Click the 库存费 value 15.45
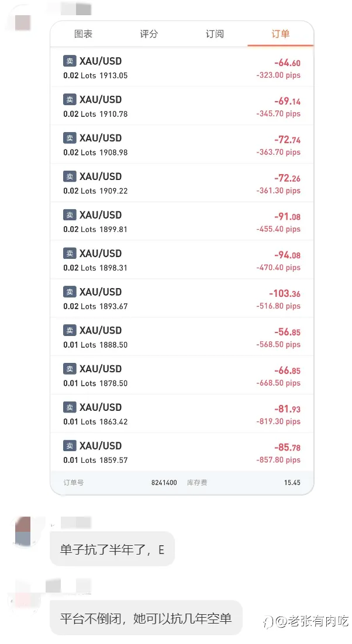This screenshot has height=644, width=352. tap(292, 483)
